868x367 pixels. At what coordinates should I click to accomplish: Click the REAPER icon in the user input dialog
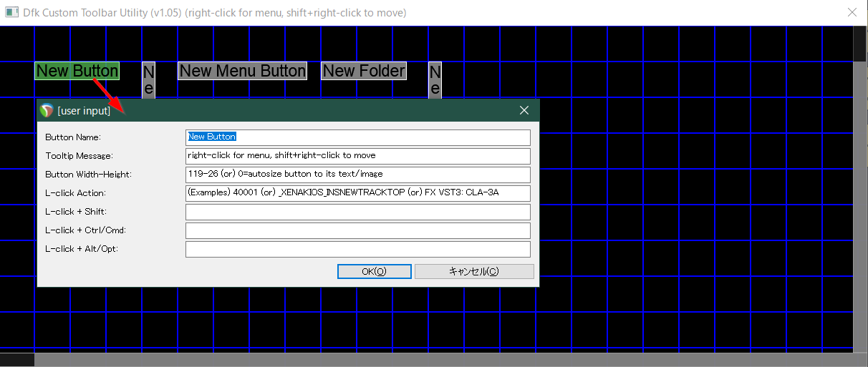pyautogui.click(x=47, y=111)
